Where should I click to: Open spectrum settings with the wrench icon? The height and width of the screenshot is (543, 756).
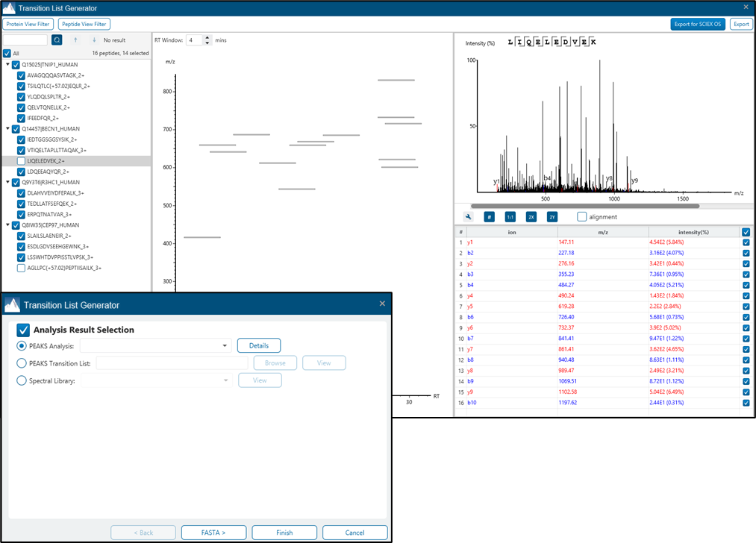pyautogui.click(x=469, y=217)
